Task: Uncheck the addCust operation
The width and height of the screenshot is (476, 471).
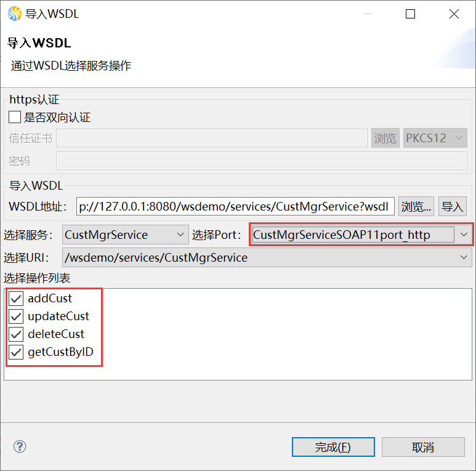Action: click(x=17, y=299)
